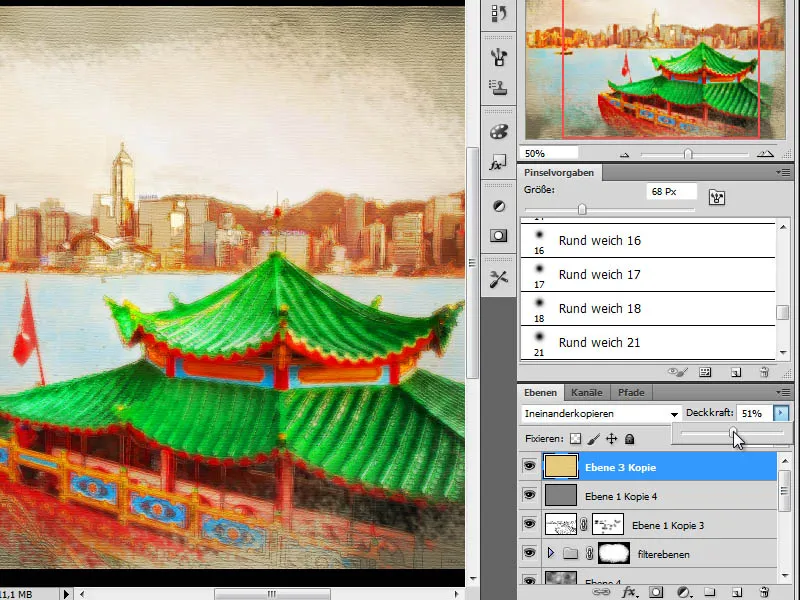Open the Swatches palette icon in dock
This screenshot has width=800, height=600.
click(x=498, y=132)
